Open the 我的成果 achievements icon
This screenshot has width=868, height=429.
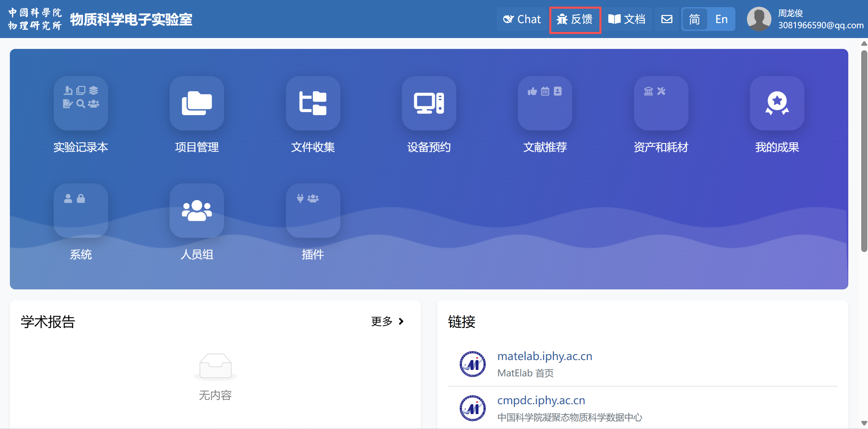(777, 103)
